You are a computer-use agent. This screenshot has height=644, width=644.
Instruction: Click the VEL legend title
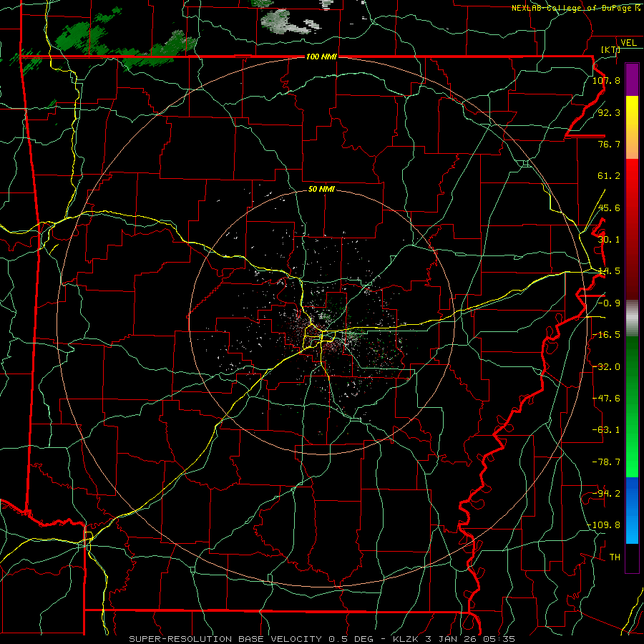point(628,43)
